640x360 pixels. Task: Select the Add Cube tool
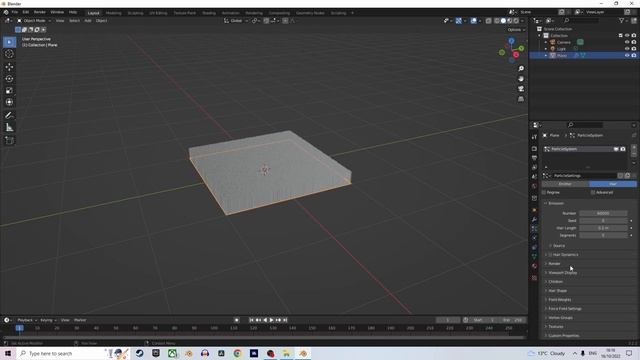[9, 141]
